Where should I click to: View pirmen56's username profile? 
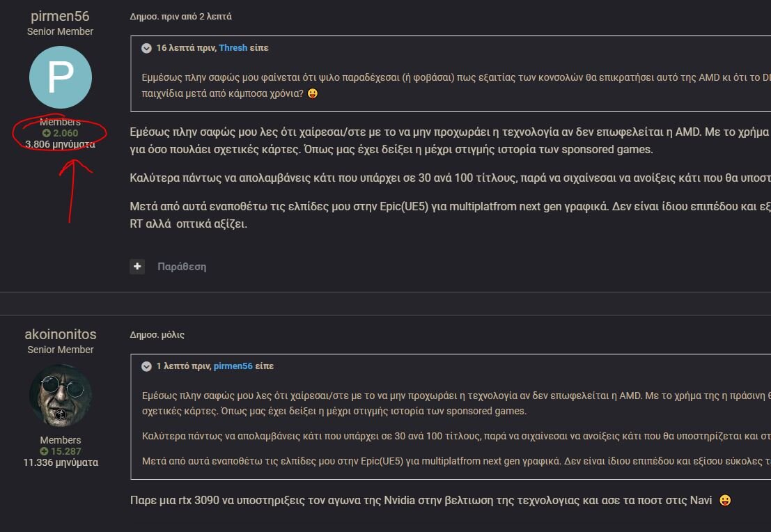[x=60, y=16]
